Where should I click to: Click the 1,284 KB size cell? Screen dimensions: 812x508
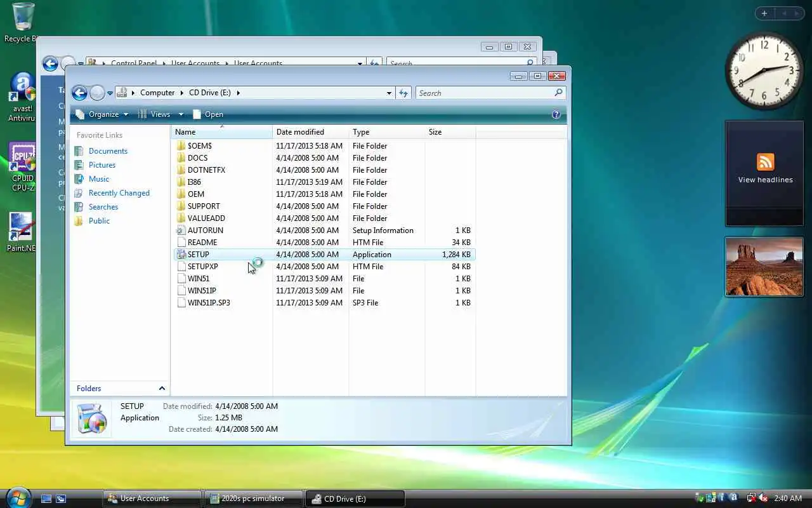coord(456,255)
